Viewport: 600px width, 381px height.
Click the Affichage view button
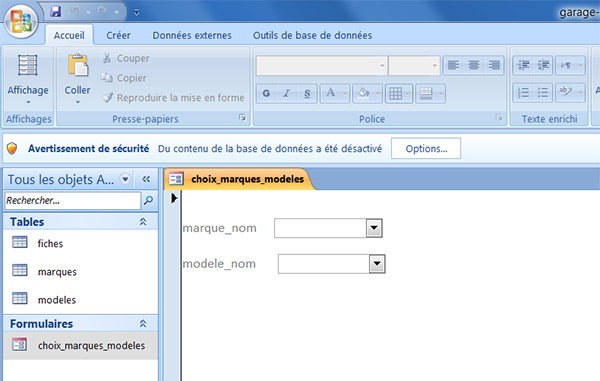point(28,74)
